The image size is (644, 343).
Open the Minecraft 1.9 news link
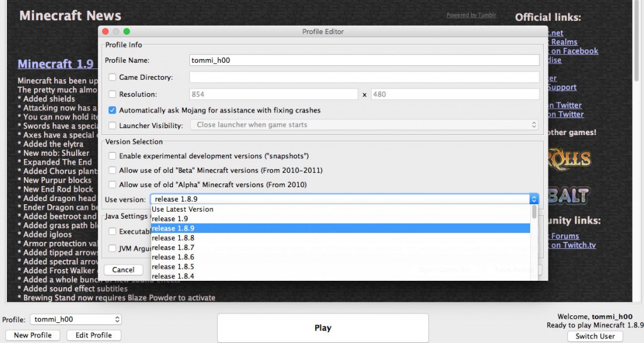(55, 64)
